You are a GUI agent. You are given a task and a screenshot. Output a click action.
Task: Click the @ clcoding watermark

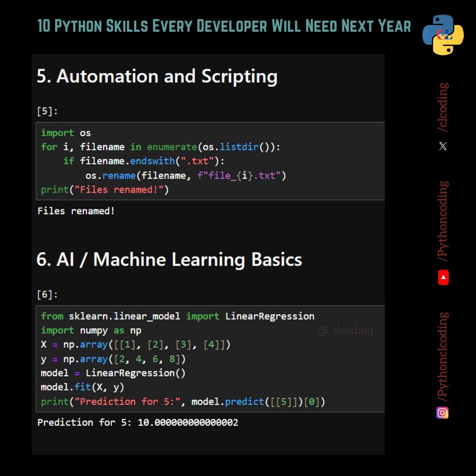(346, 330)
